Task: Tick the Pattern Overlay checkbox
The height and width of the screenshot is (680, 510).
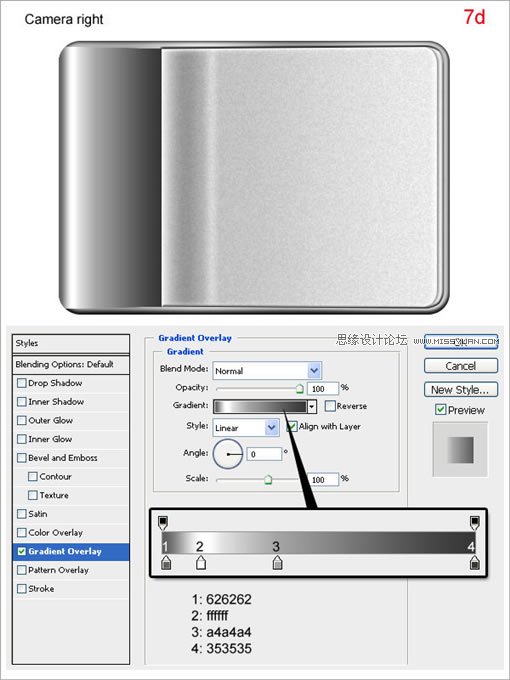Action: (x=22, y=570)
